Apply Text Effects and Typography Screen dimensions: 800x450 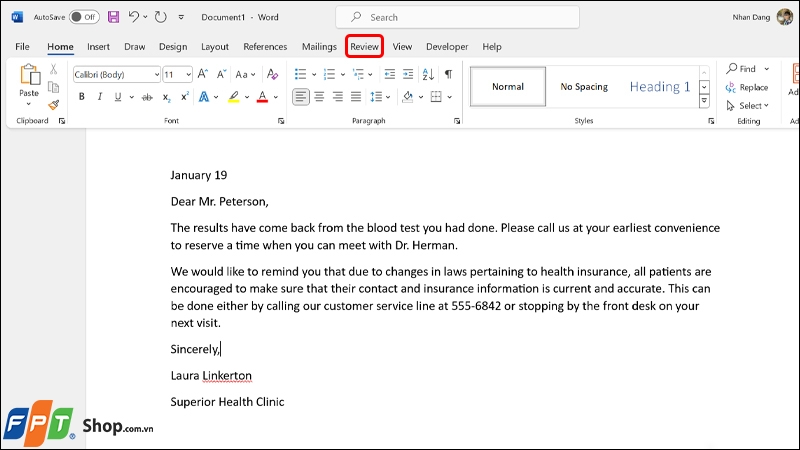204,97
